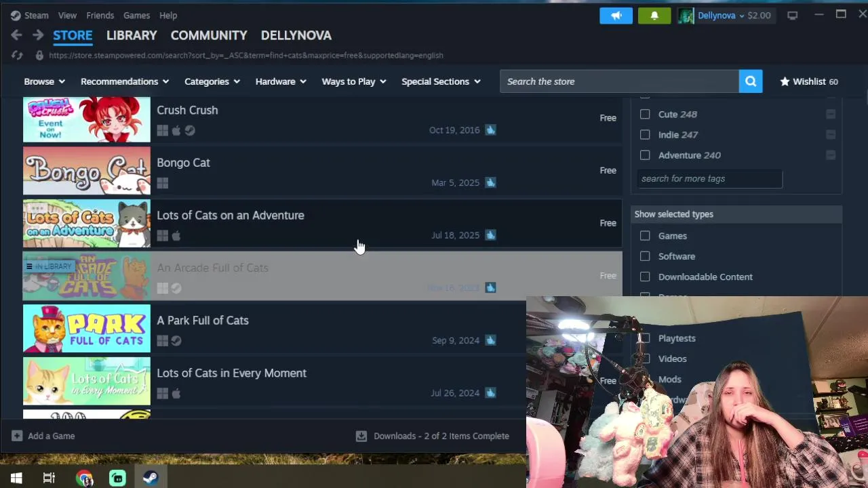The width and height of the screenshot is (868, 488).
Task: Expand the Hardware dropdown
Action: tap(281, 81)
